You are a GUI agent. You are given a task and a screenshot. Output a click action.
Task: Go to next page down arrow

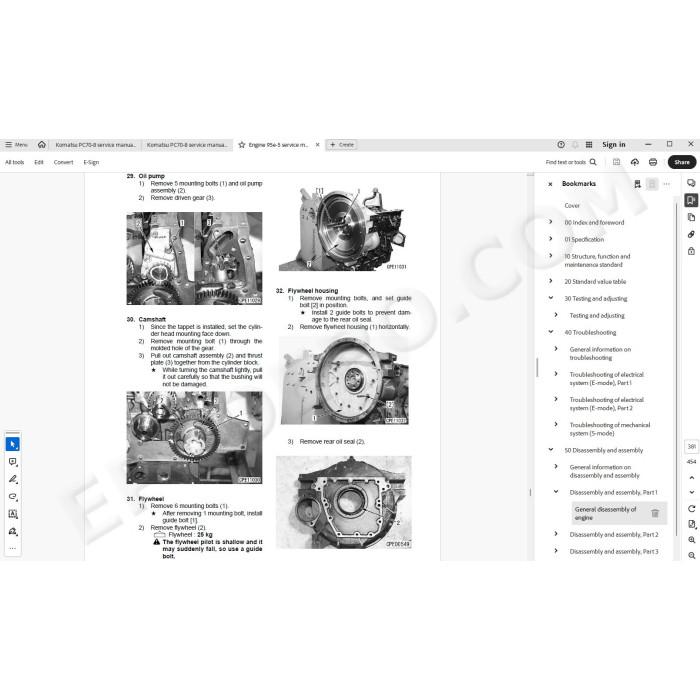pos(692,492)
